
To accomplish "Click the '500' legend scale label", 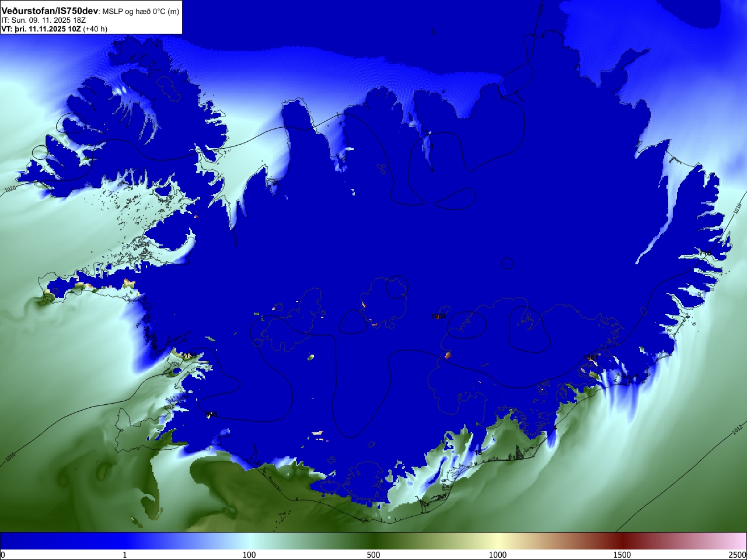I will tap(373, 555).
